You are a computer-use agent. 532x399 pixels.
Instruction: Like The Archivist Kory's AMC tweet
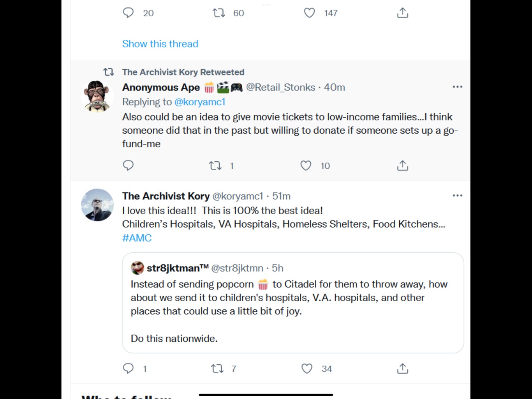tap(307, 368)
